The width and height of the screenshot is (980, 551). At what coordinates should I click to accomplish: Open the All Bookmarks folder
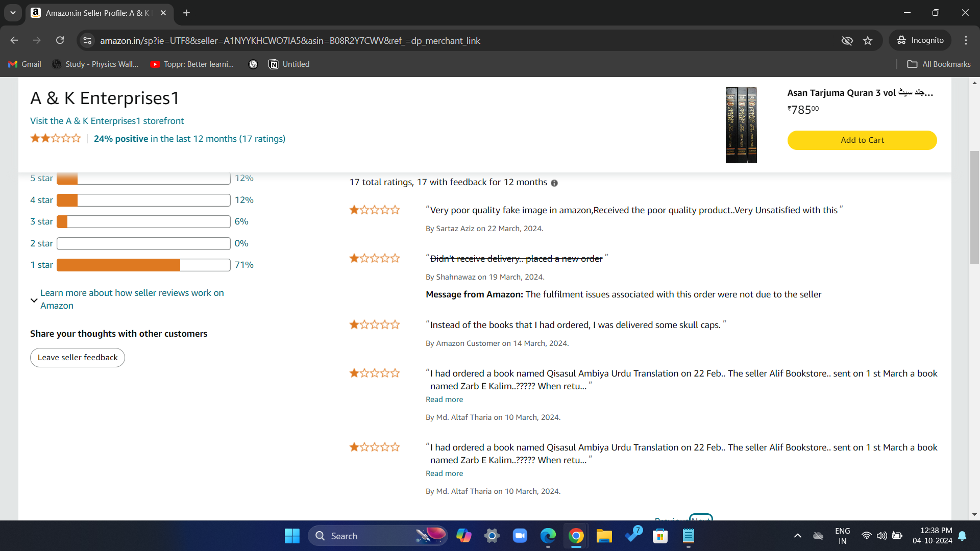[x=939, y=64]
